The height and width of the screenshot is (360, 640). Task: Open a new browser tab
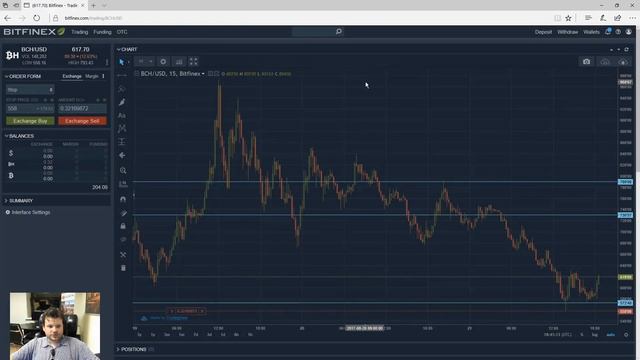[93, 5]
